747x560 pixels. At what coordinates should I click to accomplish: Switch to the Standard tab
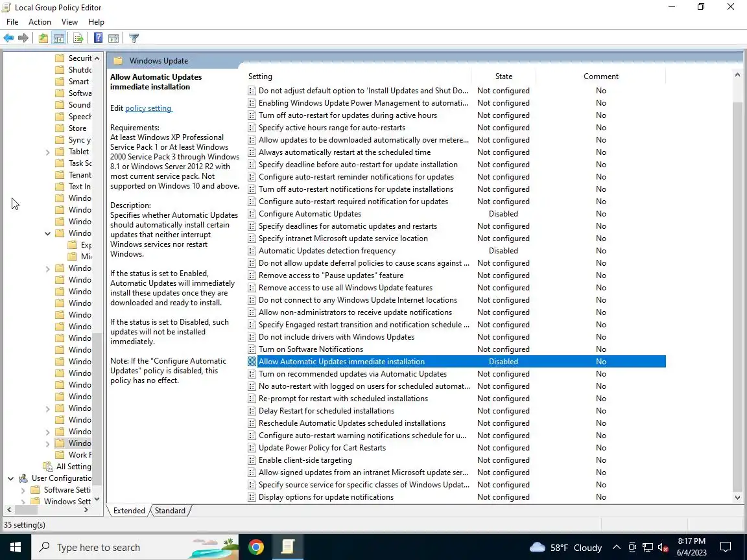[170, 511]
